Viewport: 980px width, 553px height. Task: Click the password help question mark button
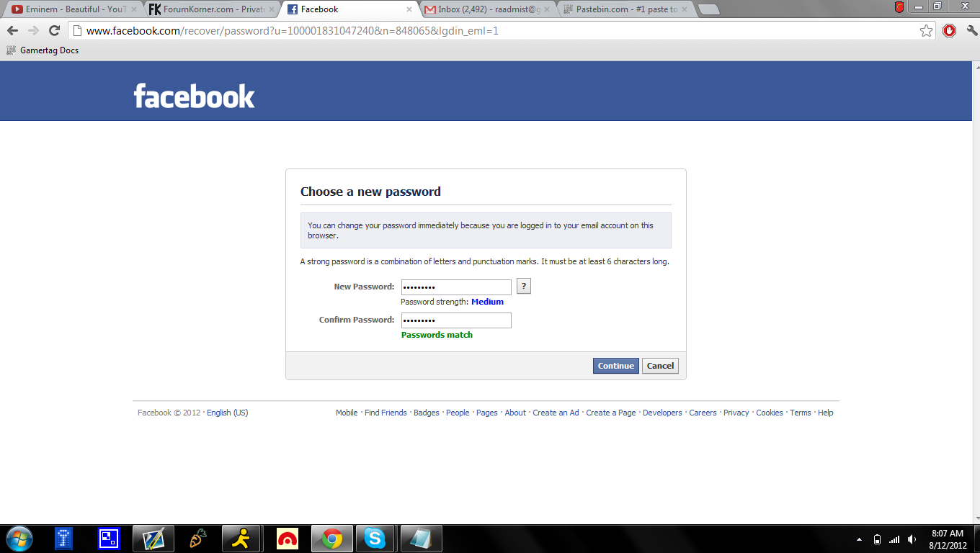[x=524, y=287]
